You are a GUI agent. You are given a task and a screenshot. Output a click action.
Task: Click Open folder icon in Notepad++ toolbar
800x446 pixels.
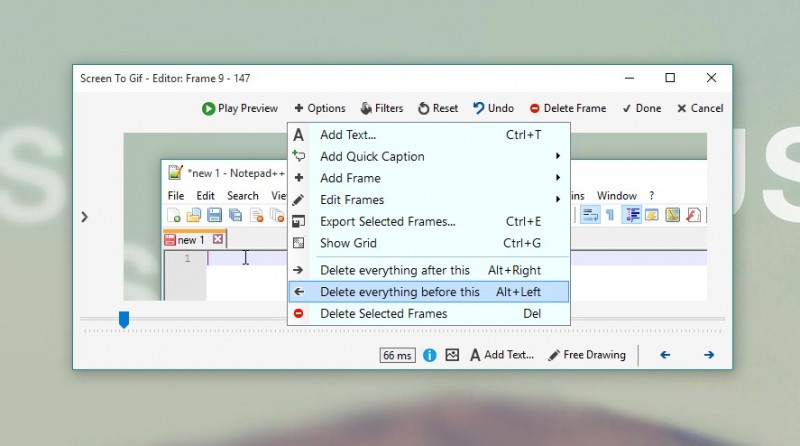pos(194,215)
